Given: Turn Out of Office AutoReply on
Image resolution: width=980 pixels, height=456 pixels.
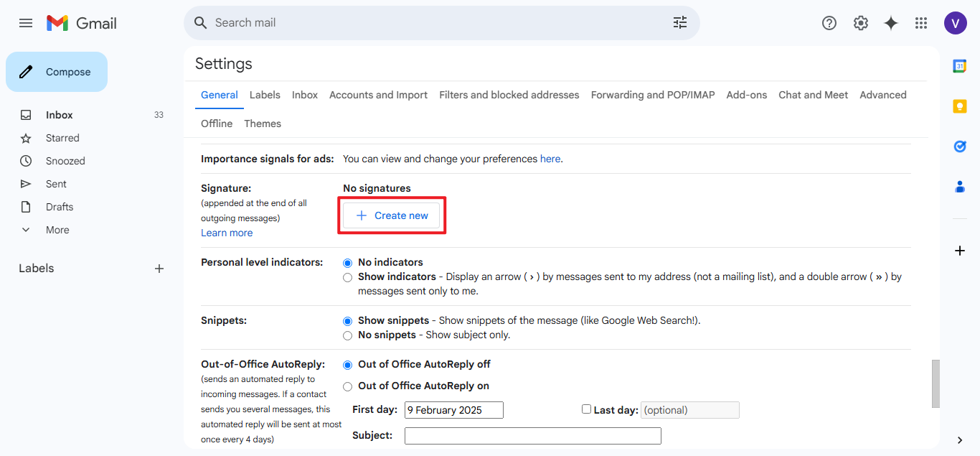Looking at the screenshot, I should point(348,386).
